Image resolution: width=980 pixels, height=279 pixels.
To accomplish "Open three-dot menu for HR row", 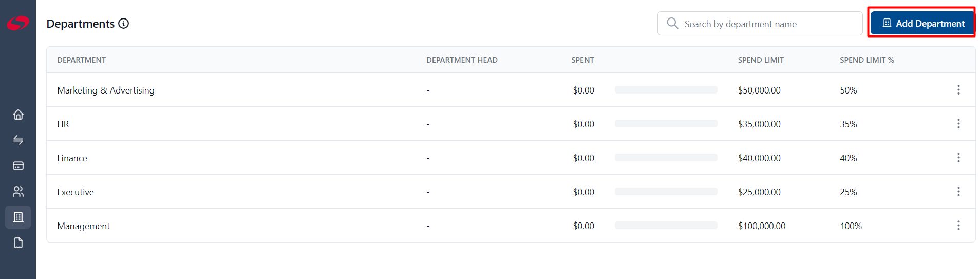I will (x=958, y=124).
